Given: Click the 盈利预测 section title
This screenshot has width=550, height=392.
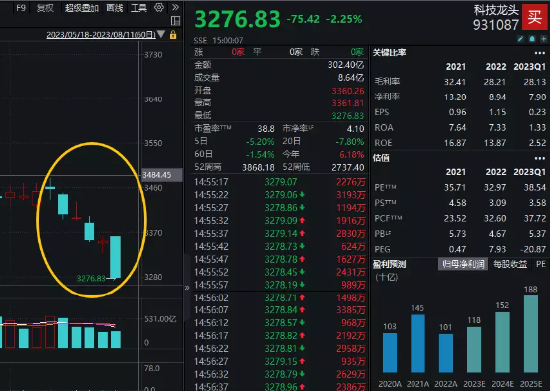Looking at the screenshot, I should 389,264.
